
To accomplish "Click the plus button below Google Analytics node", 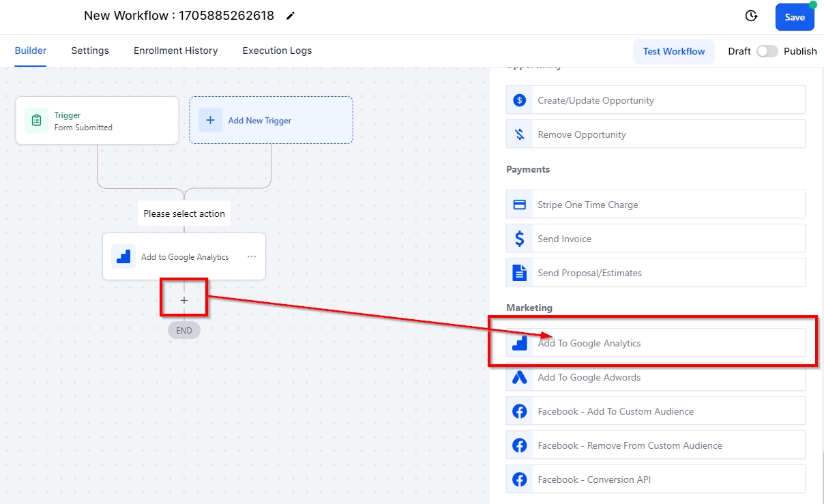I will coord(184,300).
